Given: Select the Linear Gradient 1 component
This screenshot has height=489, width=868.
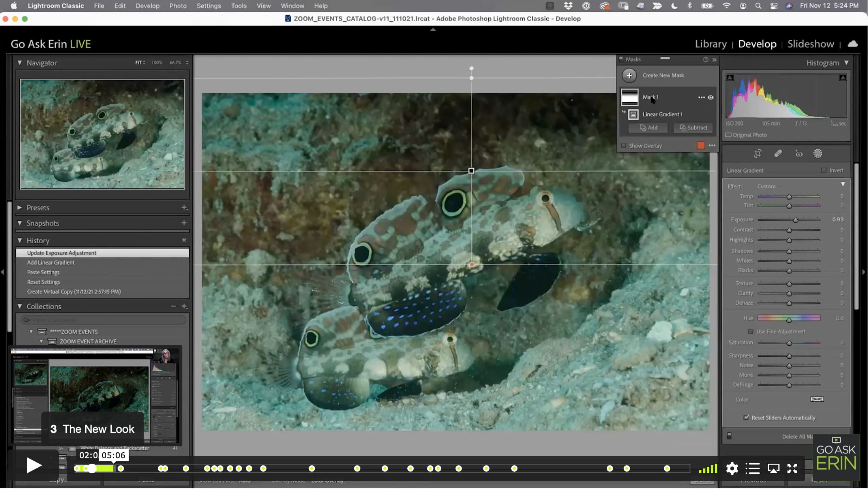Looking at the screenshot, I should [662, 114].
